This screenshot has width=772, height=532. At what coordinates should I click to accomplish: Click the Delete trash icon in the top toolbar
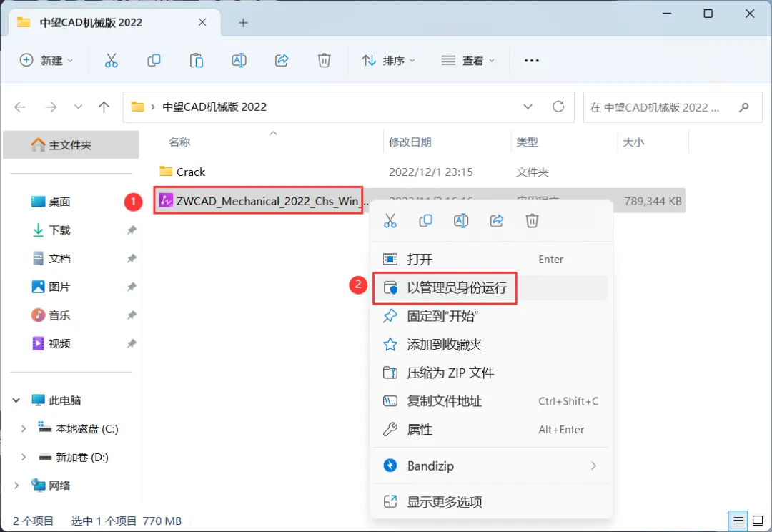(x=324, y=61)
